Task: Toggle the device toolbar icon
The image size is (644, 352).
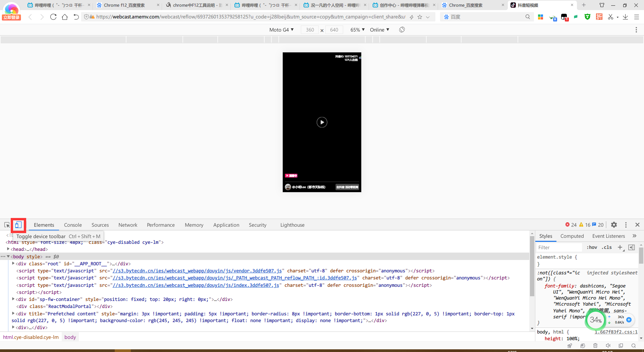Action: pyautogui.click(x=18, y=225)
